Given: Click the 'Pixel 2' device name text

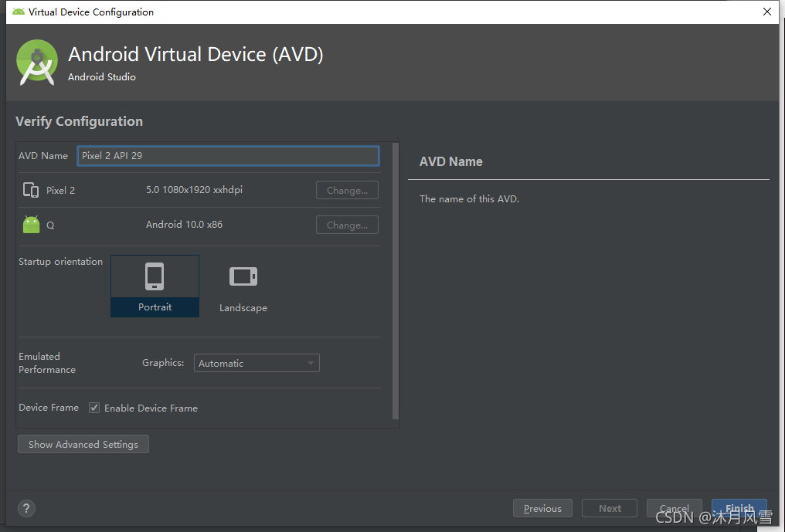Looking at the screenshot, I should [60, 191].
